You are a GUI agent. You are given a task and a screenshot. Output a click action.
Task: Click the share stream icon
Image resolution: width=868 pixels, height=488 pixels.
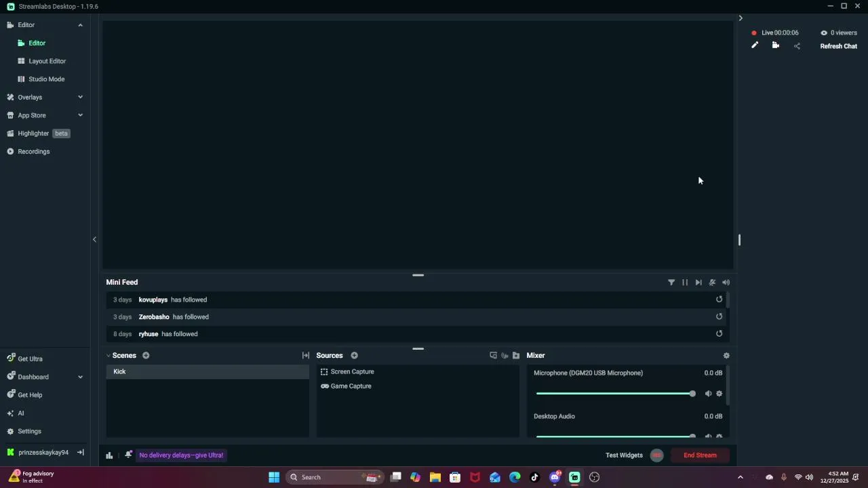pyautogui.click(x=797, y=46)
